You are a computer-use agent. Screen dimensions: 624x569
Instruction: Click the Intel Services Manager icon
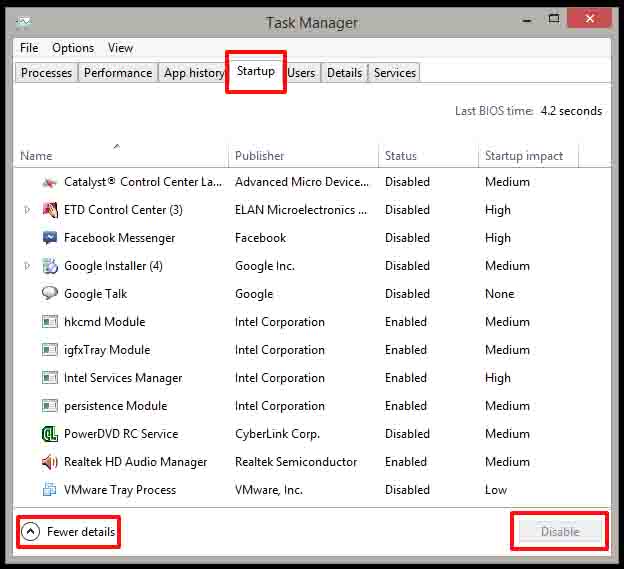pos(50,378)
